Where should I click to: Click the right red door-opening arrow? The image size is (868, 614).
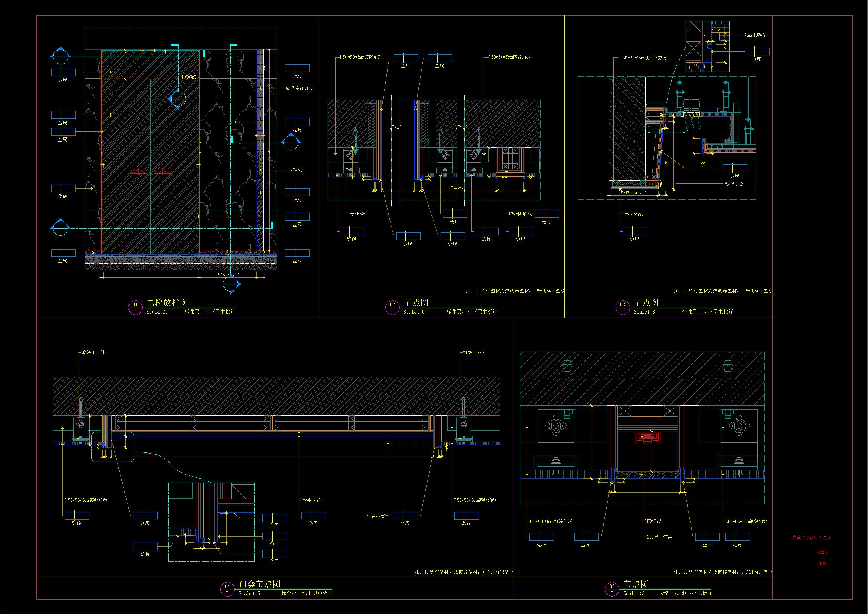click(x=163, y=172)
